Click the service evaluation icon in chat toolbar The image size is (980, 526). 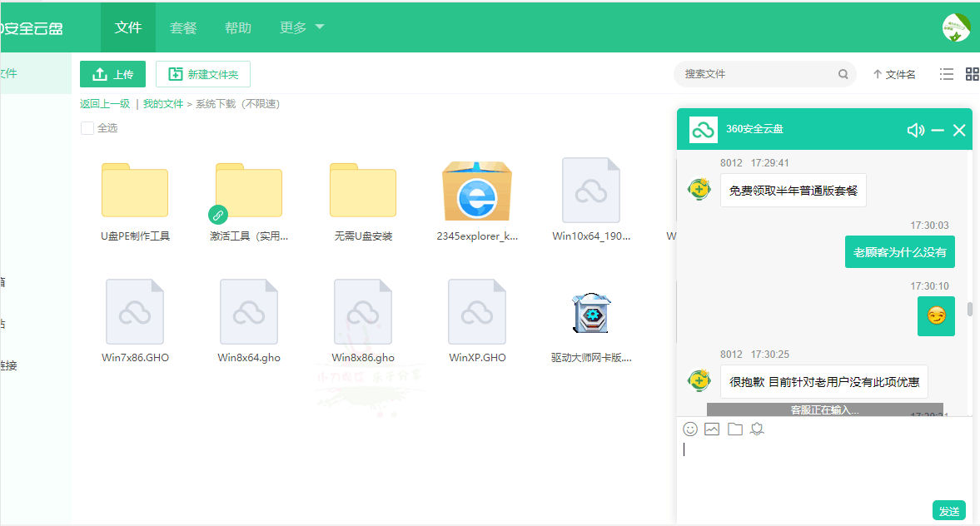click(x=757, y=429)
